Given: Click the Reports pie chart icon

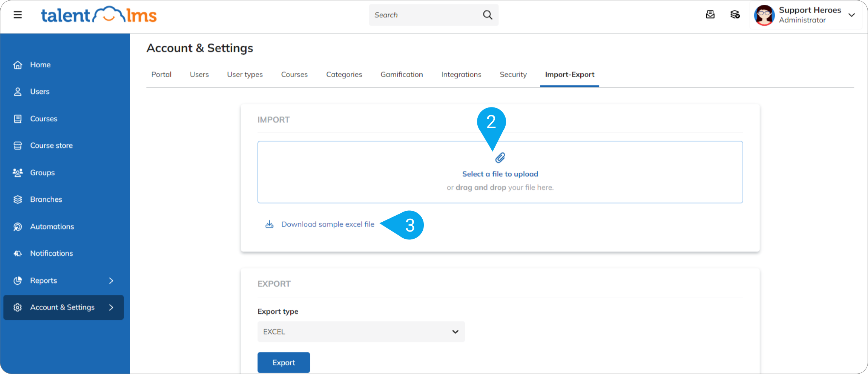Looking at the screenshot, I should click(x=18, y=280).
